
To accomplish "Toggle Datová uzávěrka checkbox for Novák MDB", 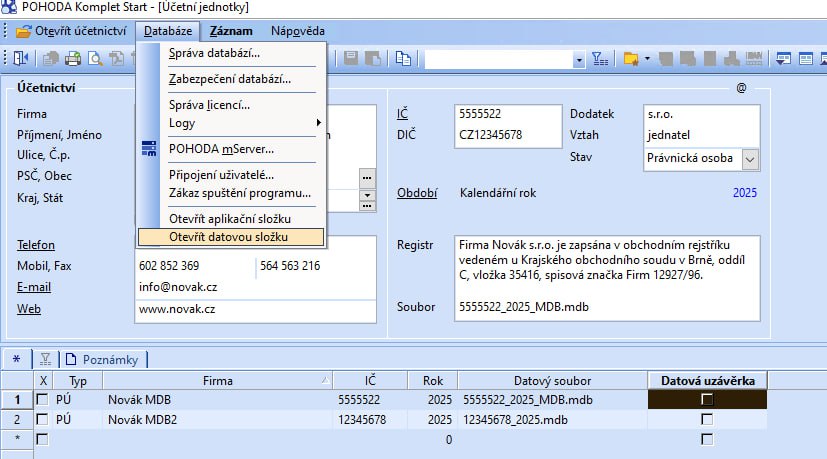I will tap(707, 399).
